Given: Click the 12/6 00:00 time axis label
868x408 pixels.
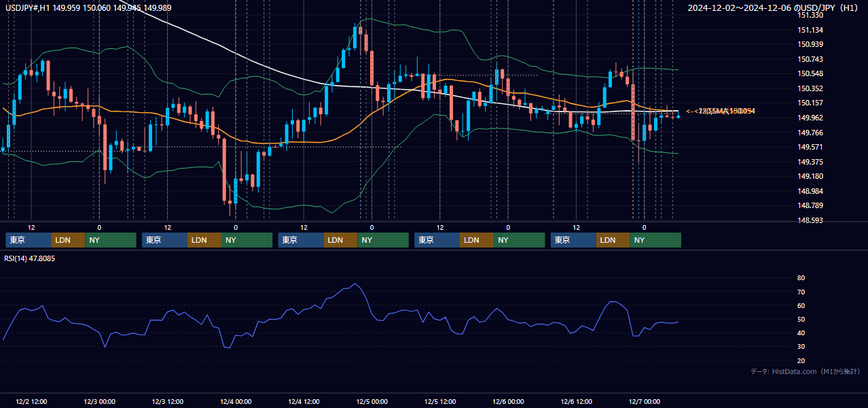Looking at the screenshot, I should (508, 402).
